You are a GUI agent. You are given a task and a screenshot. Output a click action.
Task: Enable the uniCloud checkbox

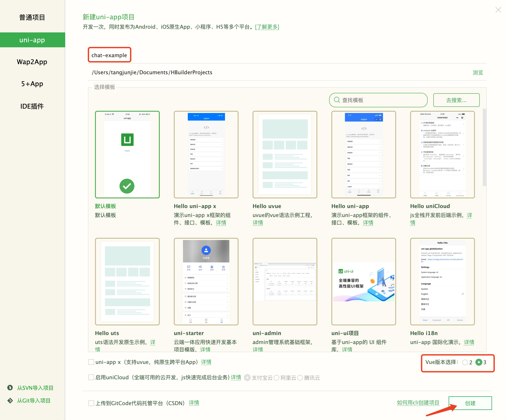(91, 377)
